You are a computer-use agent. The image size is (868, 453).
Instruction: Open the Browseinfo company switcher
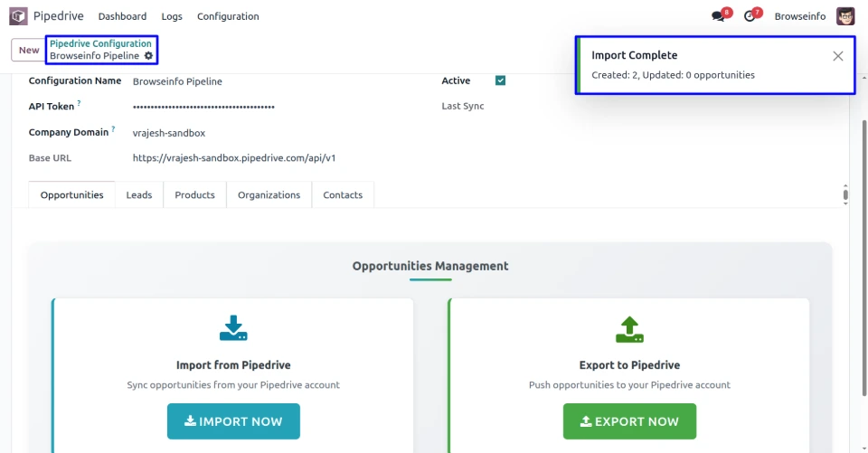click(800, 16)
